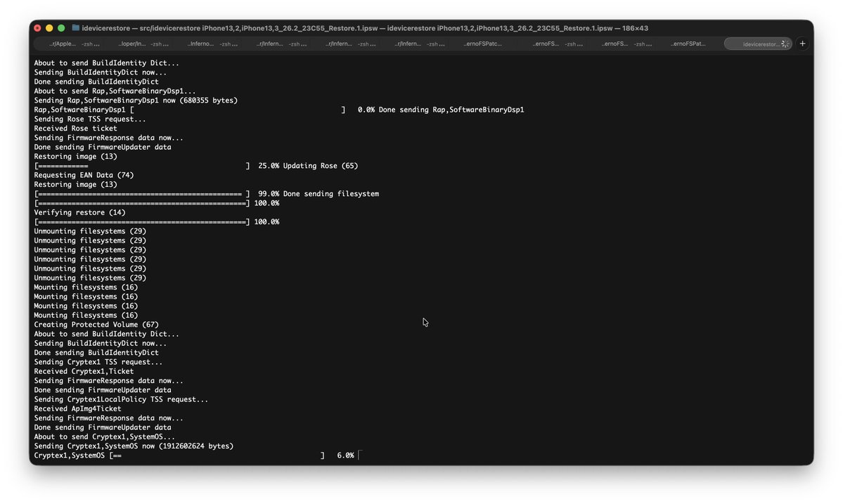Click the 99.0% Done sending filesystem bar

tap(142, 194)
